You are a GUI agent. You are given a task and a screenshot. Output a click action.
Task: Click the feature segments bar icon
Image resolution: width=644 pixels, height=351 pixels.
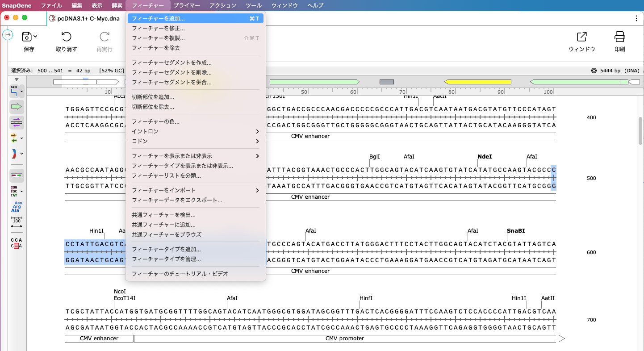16,175
